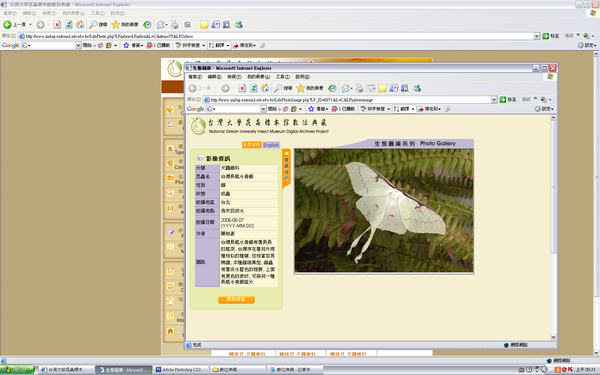Open spell check dropdown in popup Google toolbar

click(388, 109)
